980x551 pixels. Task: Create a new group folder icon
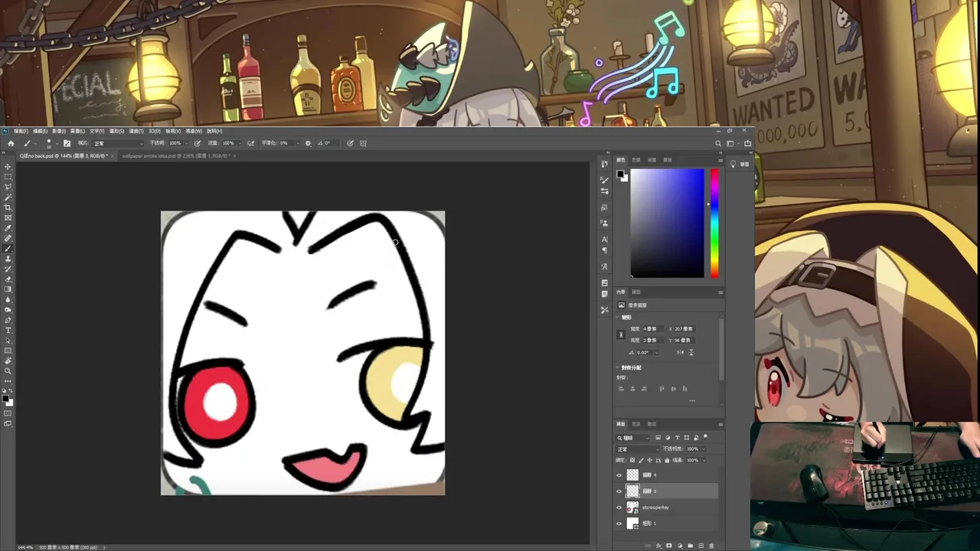691,546
